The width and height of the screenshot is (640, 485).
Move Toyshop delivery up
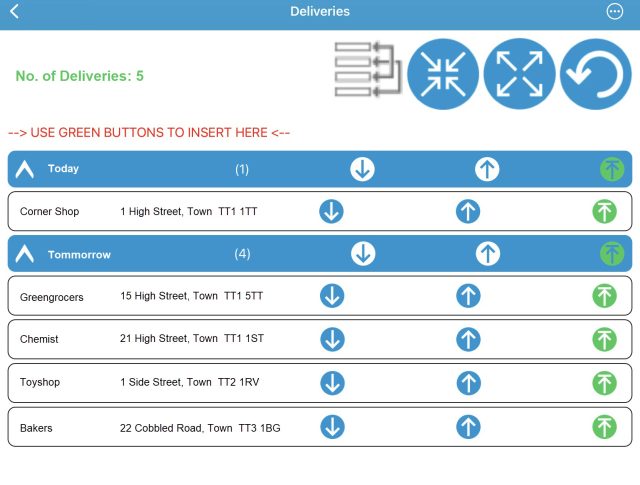[469, 383]
